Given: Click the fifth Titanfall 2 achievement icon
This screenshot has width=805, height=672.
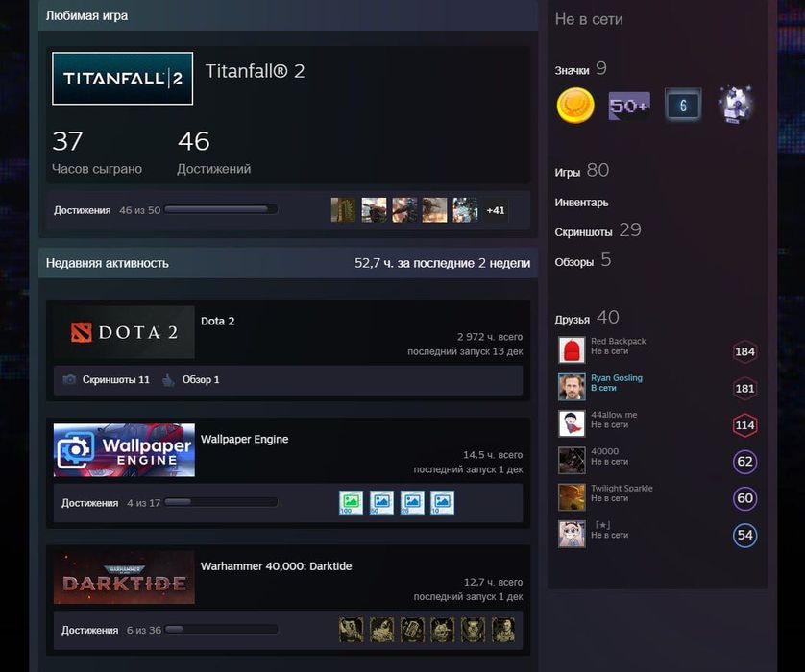Looking at the screenshot, I should click(465, 210).
